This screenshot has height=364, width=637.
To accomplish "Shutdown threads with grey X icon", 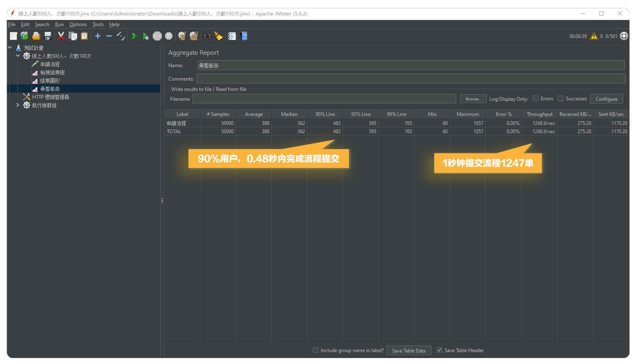I will 169,36.
